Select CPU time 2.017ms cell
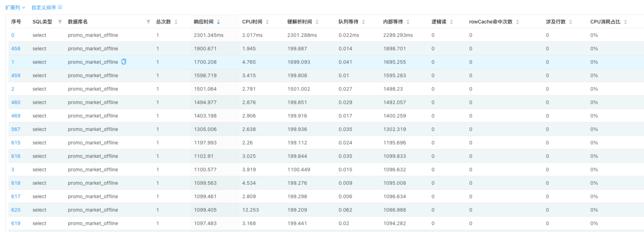 click(252, 35)
